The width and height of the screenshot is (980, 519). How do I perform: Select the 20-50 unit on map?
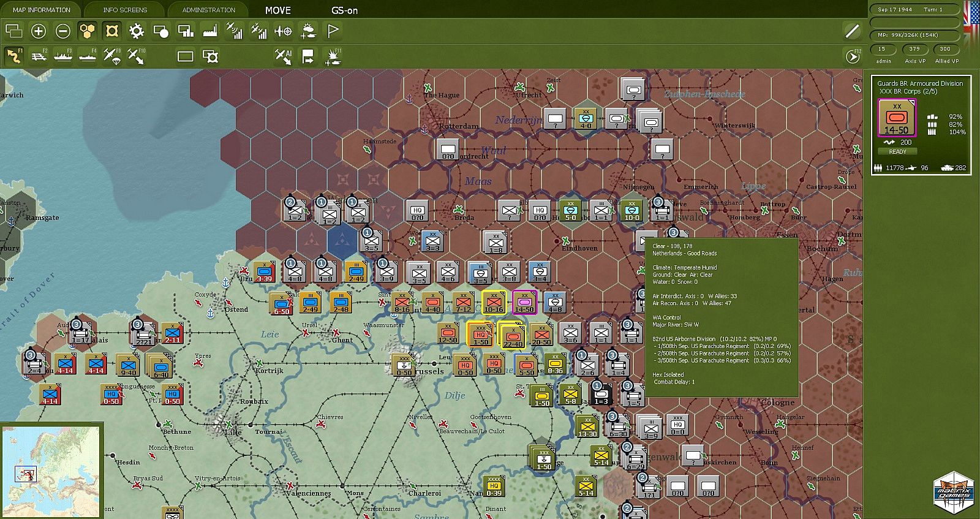tap(541, 334)
